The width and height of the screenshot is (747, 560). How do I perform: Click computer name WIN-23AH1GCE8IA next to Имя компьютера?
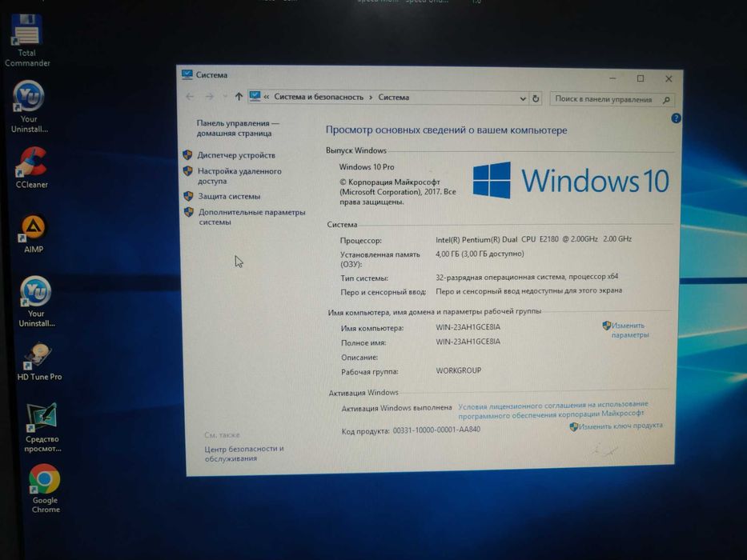tap(468, 327)
